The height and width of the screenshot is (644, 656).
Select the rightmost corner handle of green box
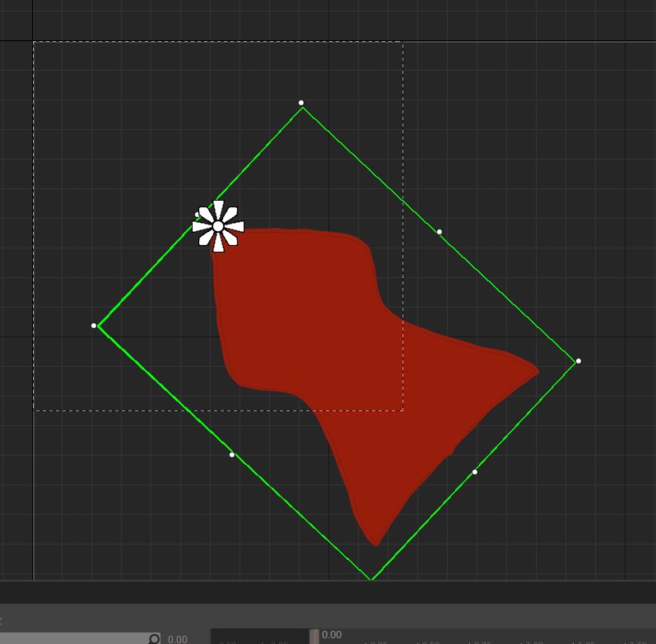tap(578, 361)
